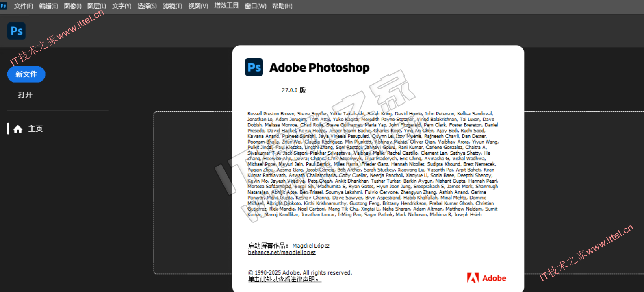
Task: Click 单击此处以查看法律声明 legal notice link
Action: (x=284, y=279)
